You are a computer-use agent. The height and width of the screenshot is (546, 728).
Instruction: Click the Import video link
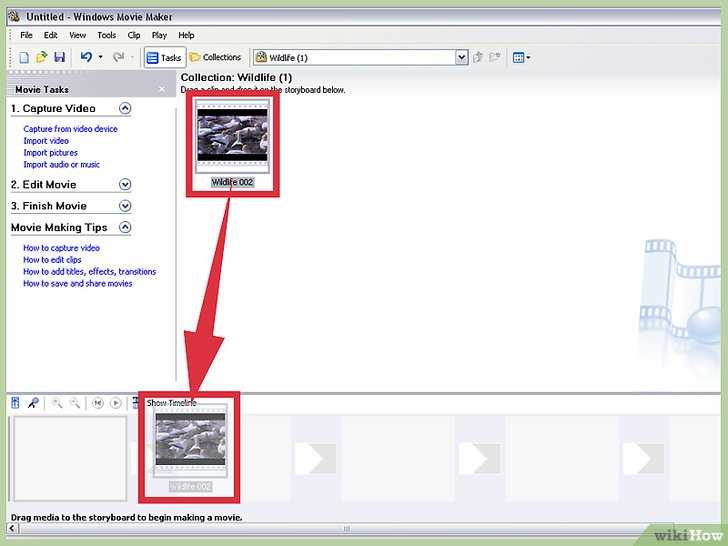point(46,141)
